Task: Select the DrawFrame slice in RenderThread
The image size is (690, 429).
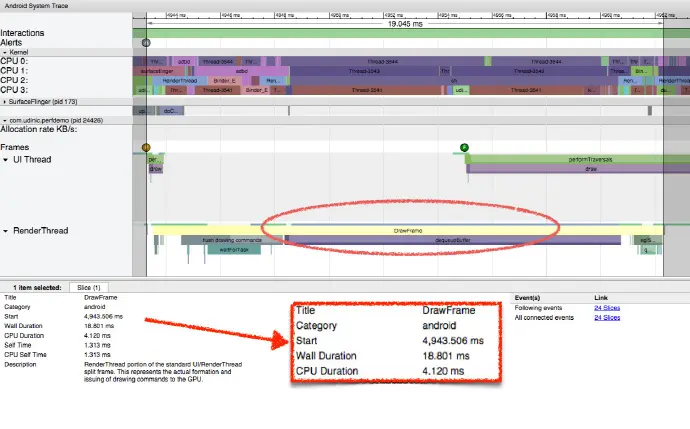Action: tap(407, 231)
